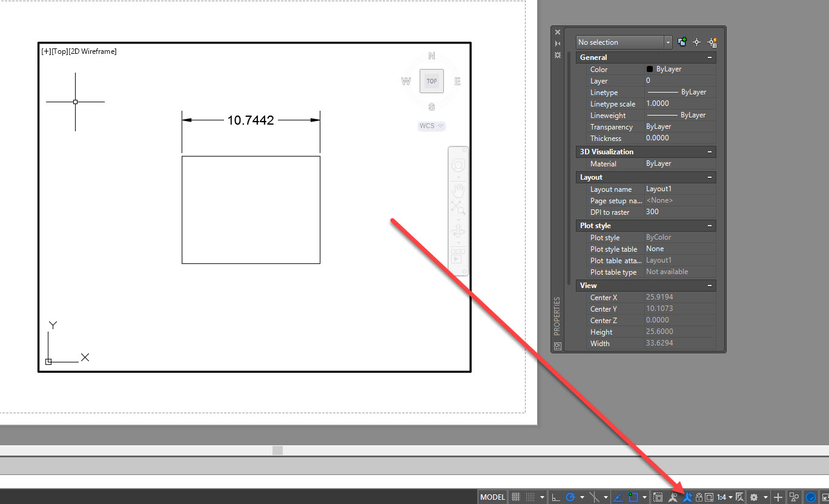This screenshot has height=504, width=829.
Task: Toggle ortho mode in status bar
Action: coord(556,497)
